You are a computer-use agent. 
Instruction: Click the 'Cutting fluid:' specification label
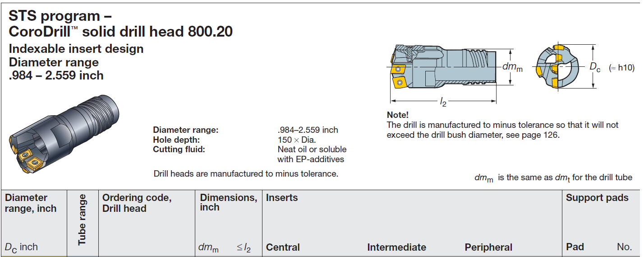pyautogui.click(x=179, y=149)
